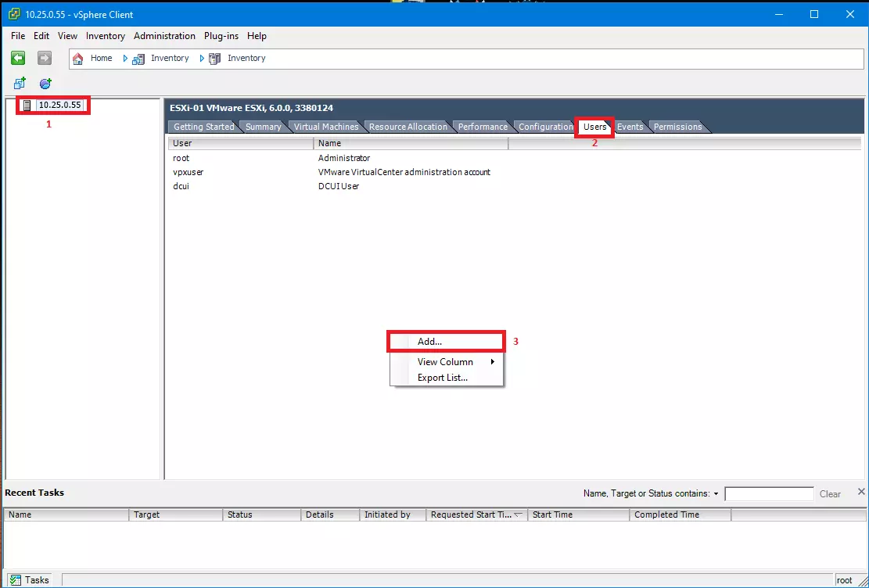Select the 10.25.0.55 host server icon
The height and width of the screenshot is (588, 869).
[27, 106]
